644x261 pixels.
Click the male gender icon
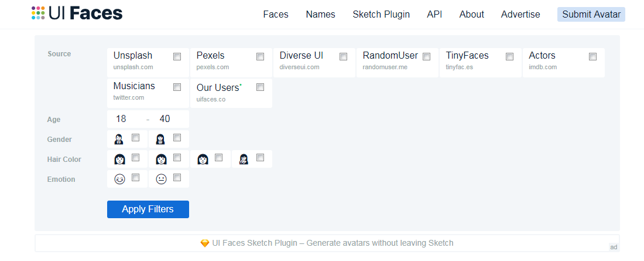(119, 139)
